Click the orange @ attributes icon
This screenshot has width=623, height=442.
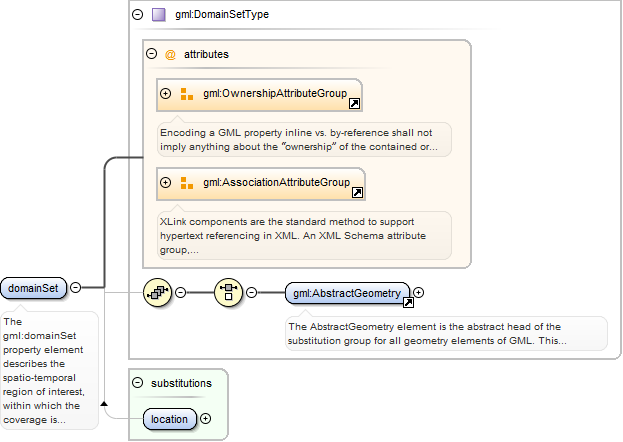point(170,55)
